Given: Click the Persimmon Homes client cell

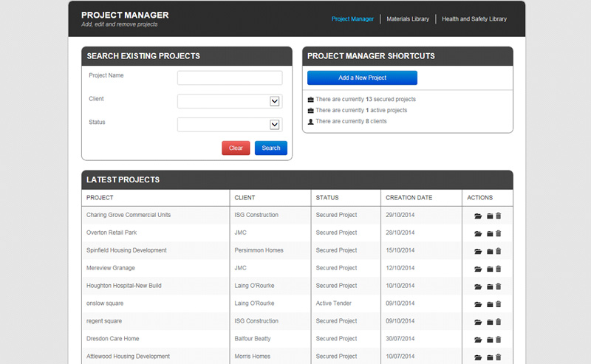Looking at the screenshot, I should tap(259, 250).
